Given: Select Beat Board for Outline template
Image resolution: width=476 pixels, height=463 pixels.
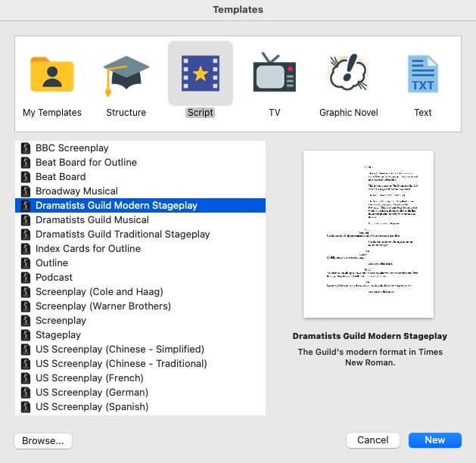Looking at the screenshot, I should point(86,163).
